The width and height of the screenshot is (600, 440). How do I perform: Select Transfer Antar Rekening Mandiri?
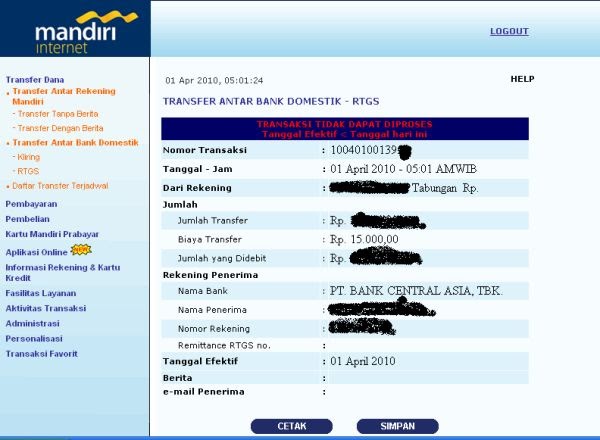(x=64, y=96)
